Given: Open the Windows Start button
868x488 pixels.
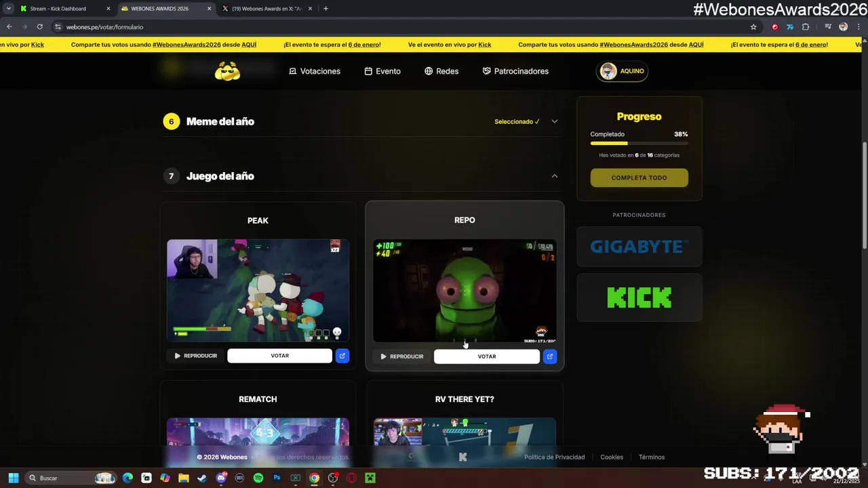Looking at the screenshot, I should click(x=13, y=478).
